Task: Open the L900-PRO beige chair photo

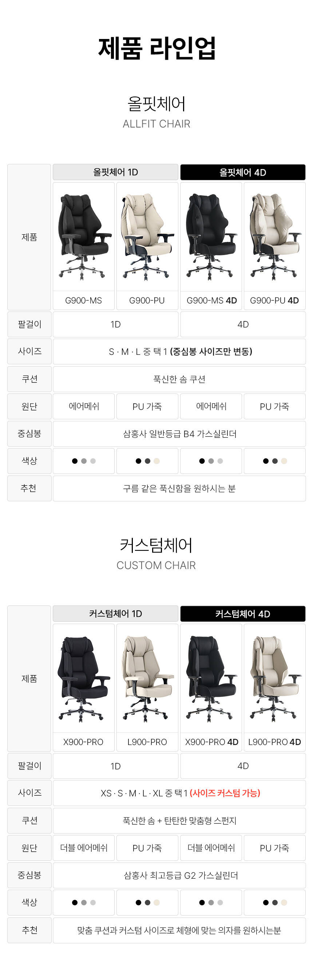Action: click(147, 678)
